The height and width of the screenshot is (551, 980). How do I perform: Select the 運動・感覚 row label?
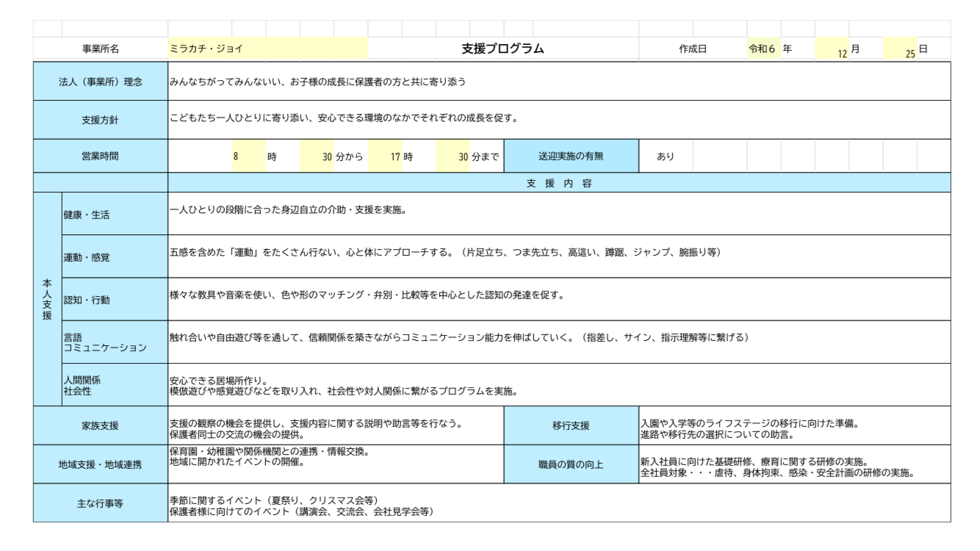[115, 256]
